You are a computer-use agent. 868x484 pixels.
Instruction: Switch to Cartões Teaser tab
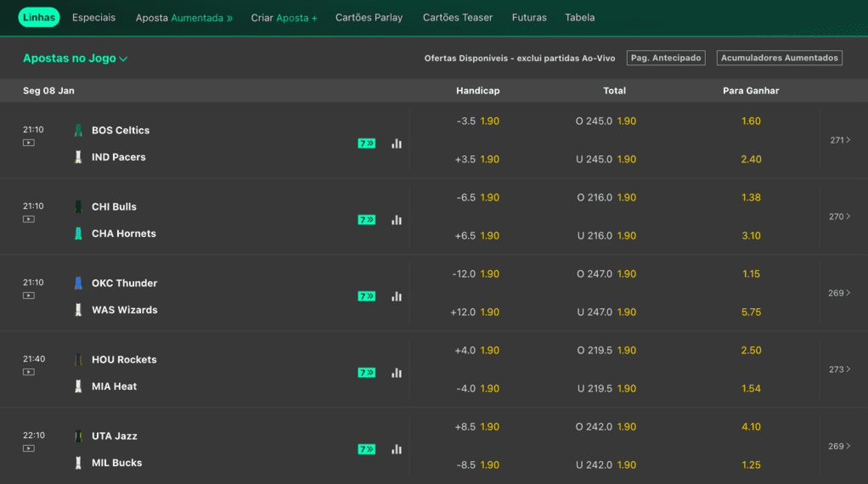coord(457,17)
